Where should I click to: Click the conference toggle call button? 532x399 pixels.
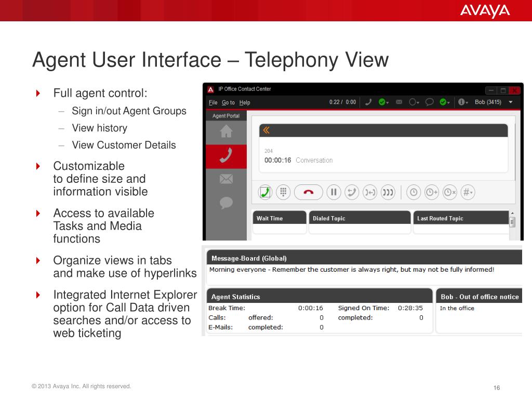point(370,192)
